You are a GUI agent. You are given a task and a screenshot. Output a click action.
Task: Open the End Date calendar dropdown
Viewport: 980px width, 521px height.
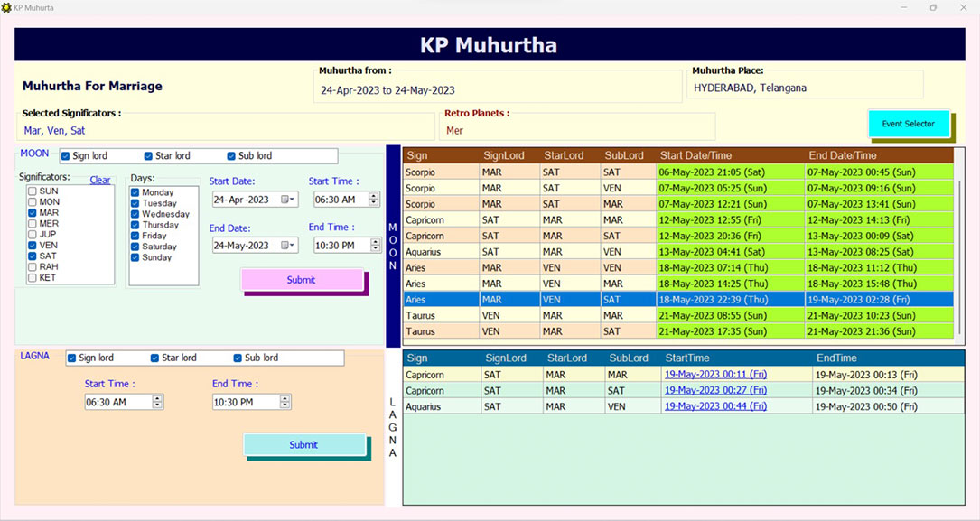point(289,246)
